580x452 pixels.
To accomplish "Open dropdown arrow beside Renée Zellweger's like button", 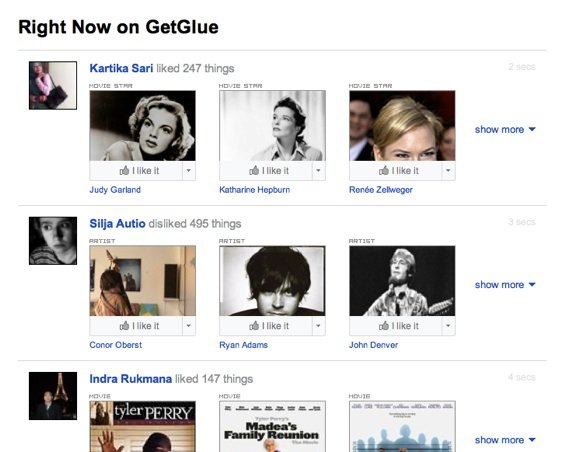I will (448, 171).
